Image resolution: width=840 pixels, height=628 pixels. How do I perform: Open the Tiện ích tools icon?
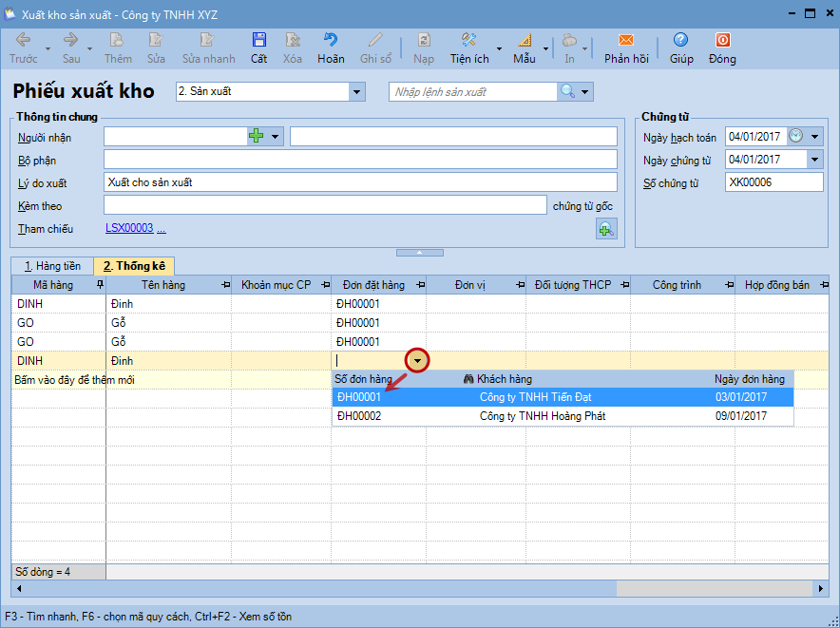tap(468, 40)
